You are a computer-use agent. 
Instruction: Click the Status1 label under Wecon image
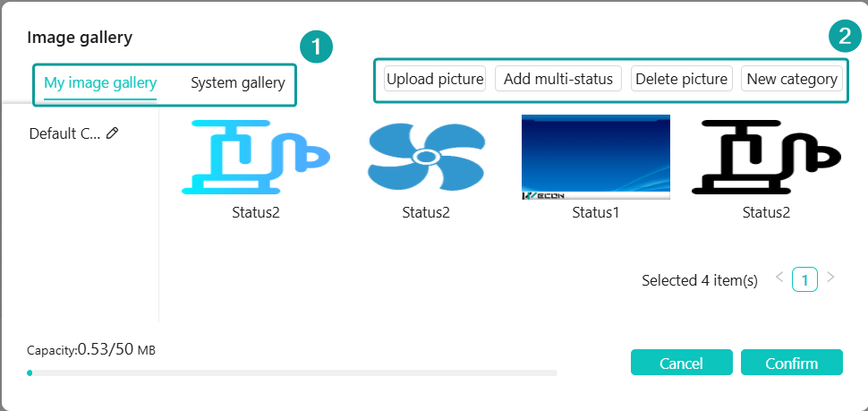coord(596,212)
